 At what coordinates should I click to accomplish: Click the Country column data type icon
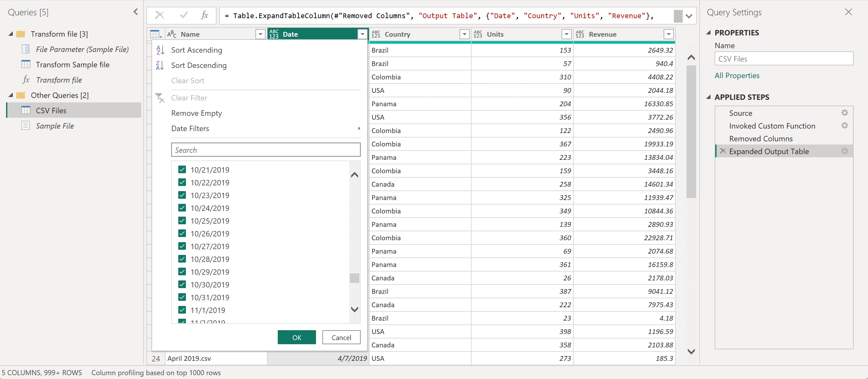point(376,34)
